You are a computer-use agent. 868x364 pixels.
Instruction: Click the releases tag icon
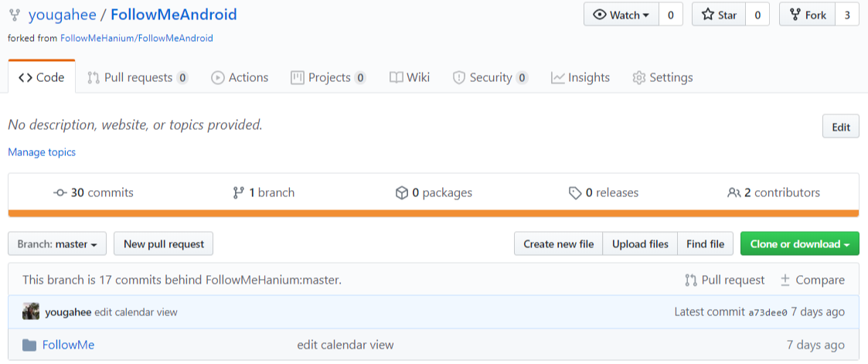575,192
